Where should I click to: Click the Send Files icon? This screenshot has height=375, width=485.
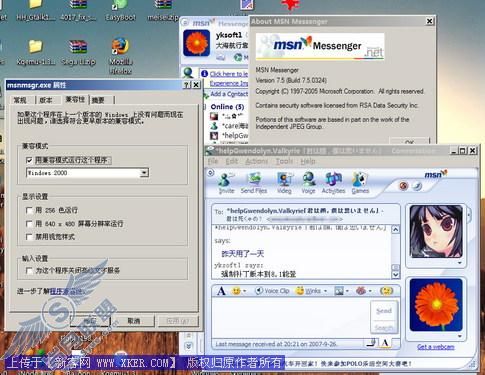pyautogui.click(x=254, y=183)
